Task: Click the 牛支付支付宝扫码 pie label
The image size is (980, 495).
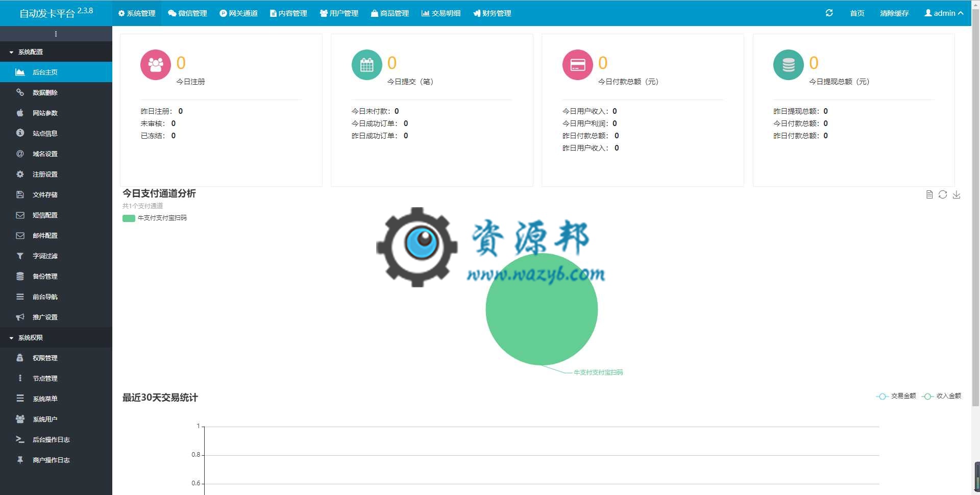Action: point(598,373)
